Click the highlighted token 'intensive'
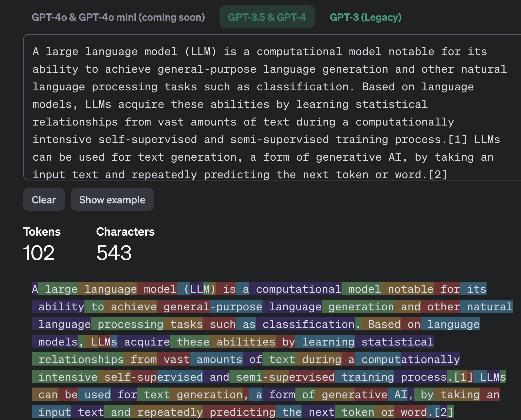 tap(65, 377)
